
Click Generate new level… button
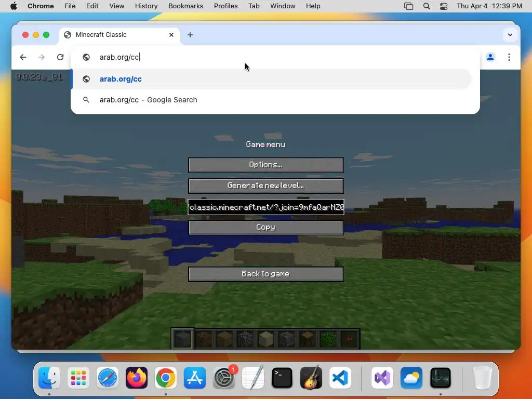(265, 185)
